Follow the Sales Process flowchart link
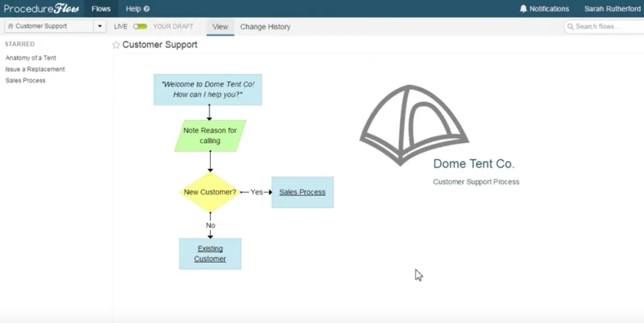644x323 pixels. [x=302, y=192]
